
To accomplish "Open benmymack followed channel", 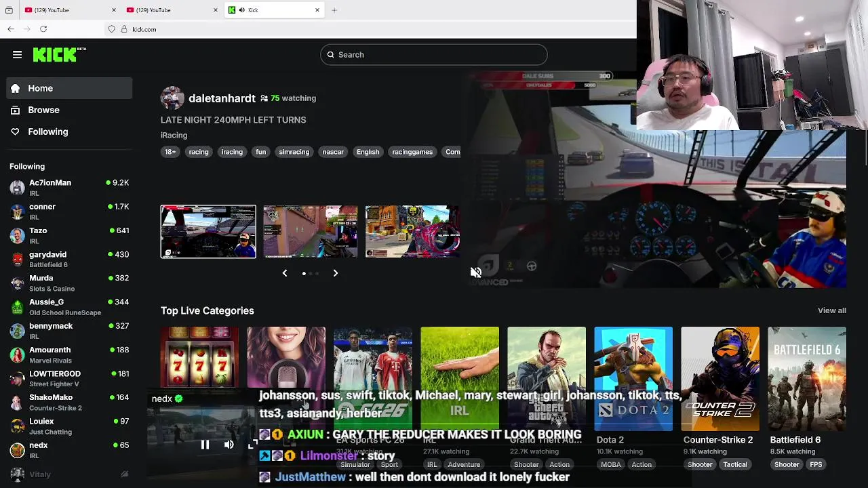I will pyautogui.click(x=69, y=331).
